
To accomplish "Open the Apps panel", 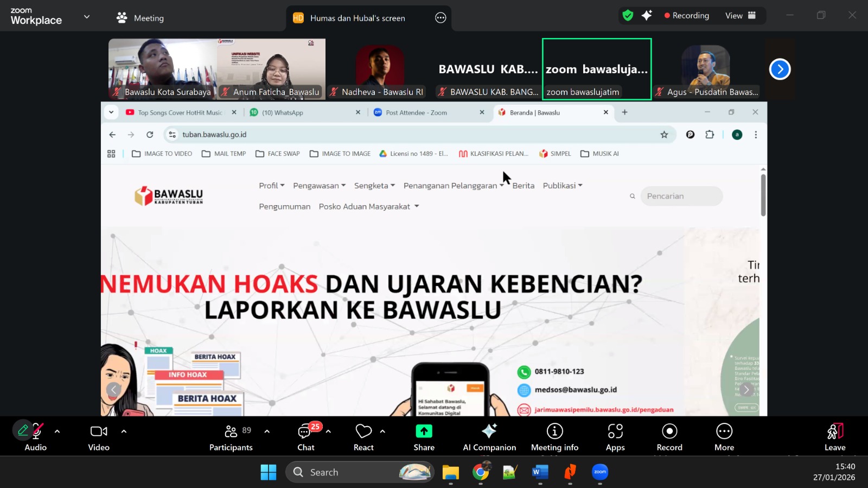I will point(615,437).
